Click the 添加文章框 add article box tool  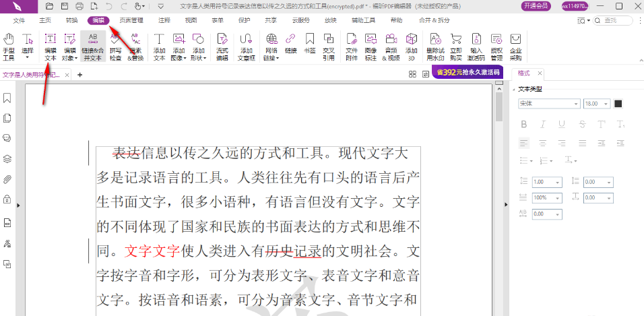[246, 47]
